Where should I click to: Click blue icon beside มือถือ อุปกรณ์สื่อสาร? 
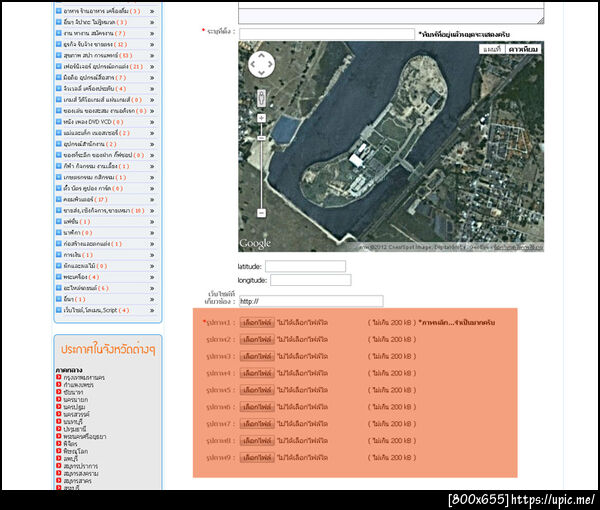click(59, 77)
